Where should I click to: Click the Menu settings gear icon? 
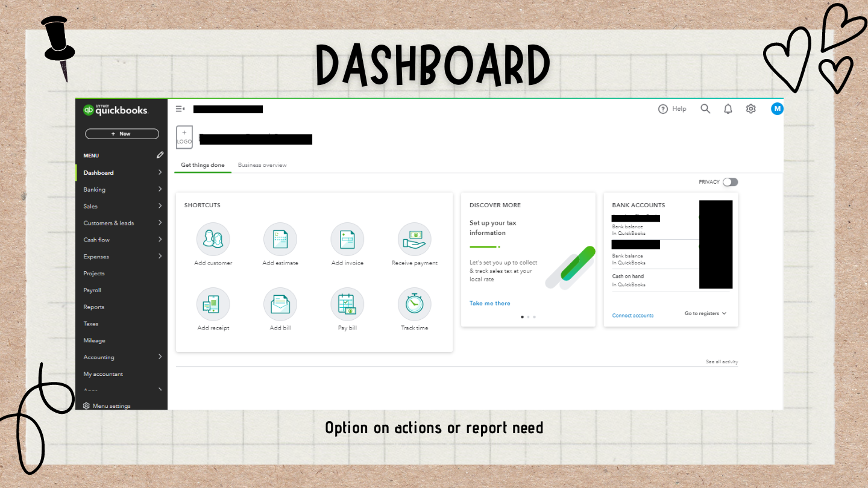coord(86,406)
